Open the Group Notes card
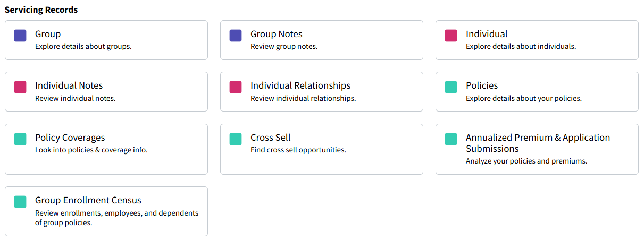Screen dimensions: 644x240 point(276,34)
